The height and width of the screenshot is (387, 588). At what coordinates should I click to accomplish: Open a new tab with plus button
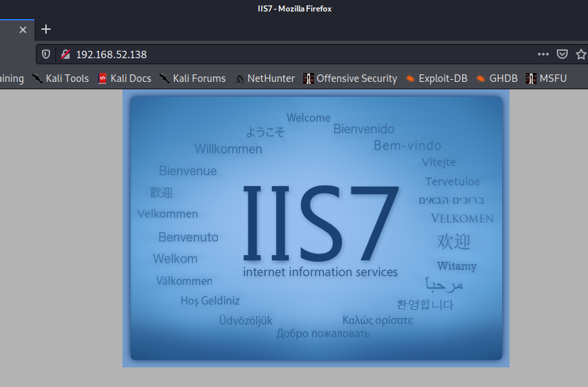pos(46,29)
